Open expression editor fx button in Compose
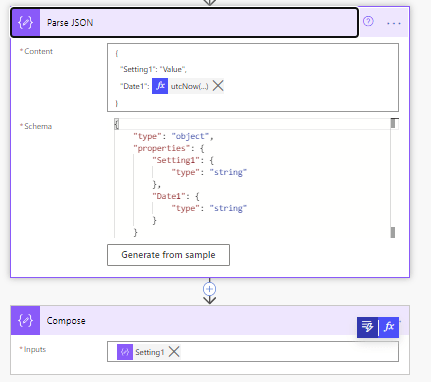The image size is (431, 382). [389, 327]
